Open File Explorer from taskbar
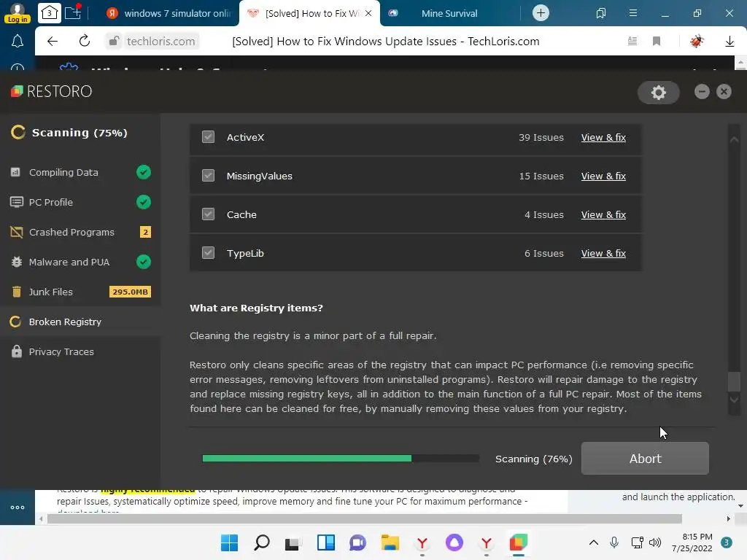 coord(390,542)
